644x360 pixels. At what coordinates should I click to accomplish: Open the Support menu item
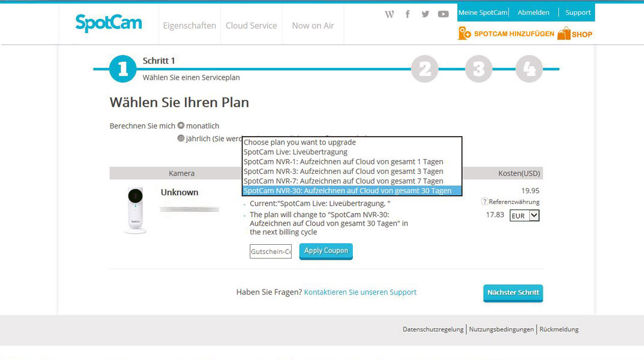click(578, 13)
